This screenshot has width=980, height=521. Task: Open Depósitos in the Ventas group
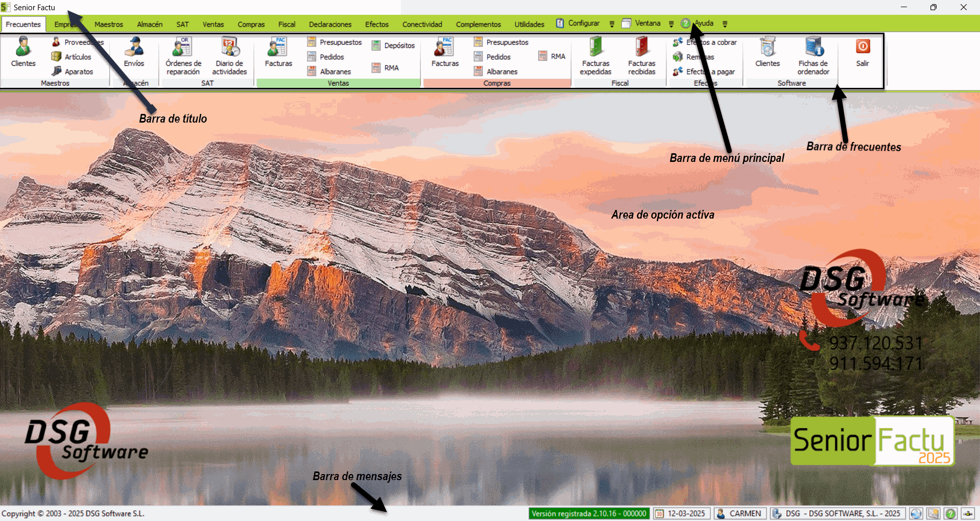pos(393,45)
